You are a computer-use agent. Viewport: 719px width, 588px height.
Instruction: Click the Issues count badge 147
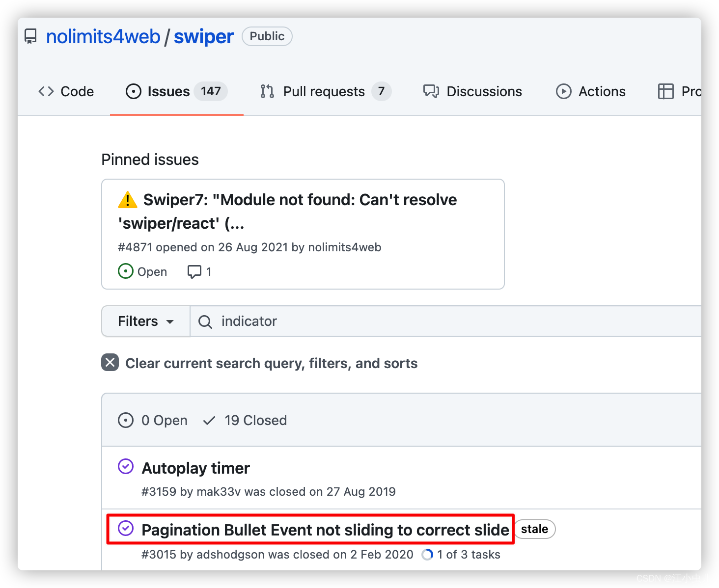tap(211, 91)
